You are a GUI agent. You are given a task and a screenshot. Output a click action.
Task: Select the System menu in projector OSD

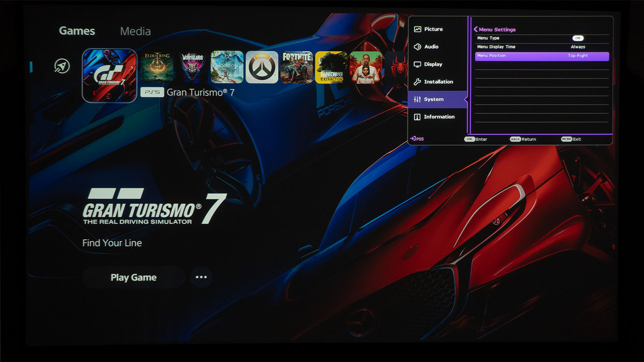(437, 99)
